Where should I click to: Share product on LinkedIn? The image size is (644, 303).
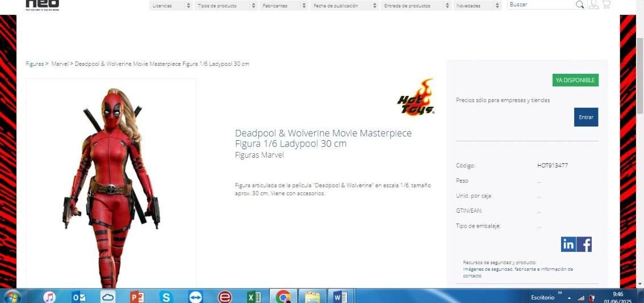click(568, 245)
